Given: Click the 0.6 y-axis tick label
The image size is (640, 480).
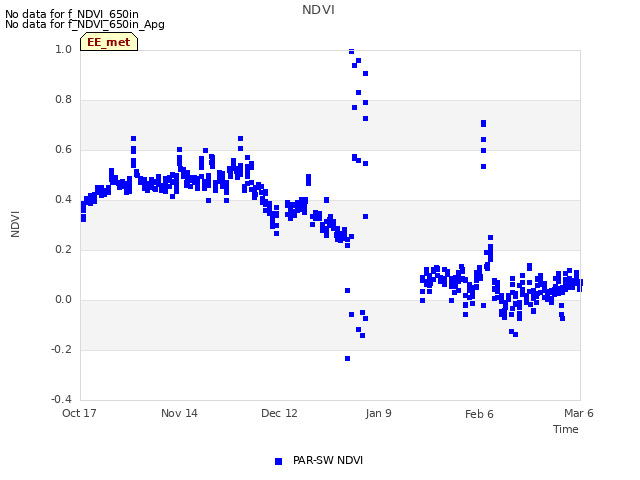Looking at the screenshot, I should tap(63, 149).
